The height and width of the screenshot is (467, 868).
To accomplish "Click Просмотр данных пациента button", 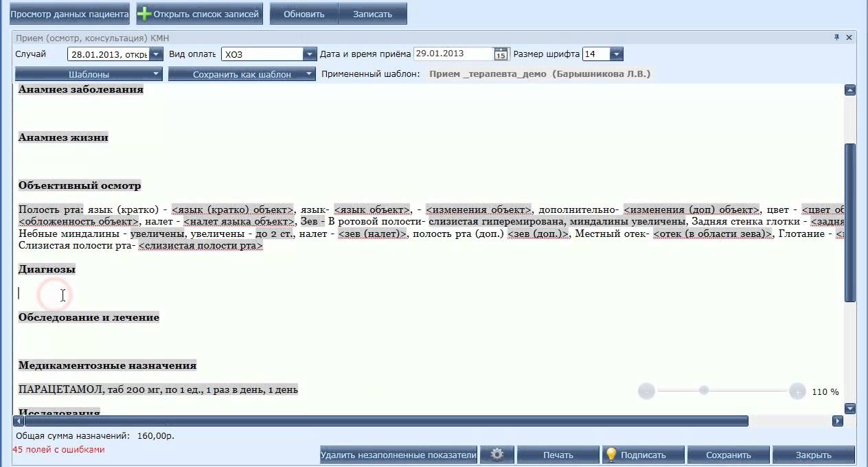I will (x=69, y=14).
